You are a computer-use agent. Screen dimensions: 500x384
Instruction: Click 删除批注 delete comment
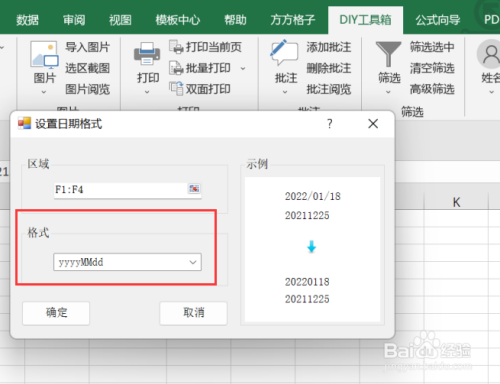pyautogui.click(x=329, y=68)
